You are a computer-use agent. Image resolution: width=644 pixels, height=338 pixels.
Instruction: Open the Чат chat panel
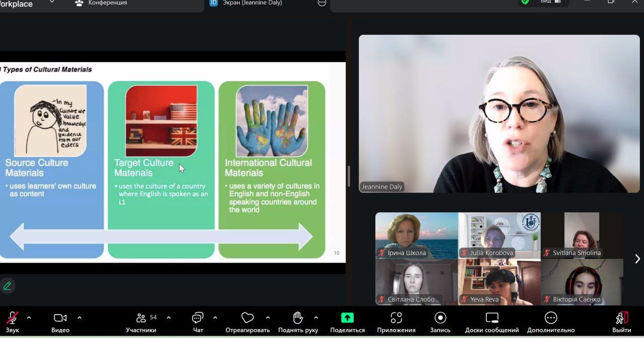pyautogui.click(x=198, y=318)
